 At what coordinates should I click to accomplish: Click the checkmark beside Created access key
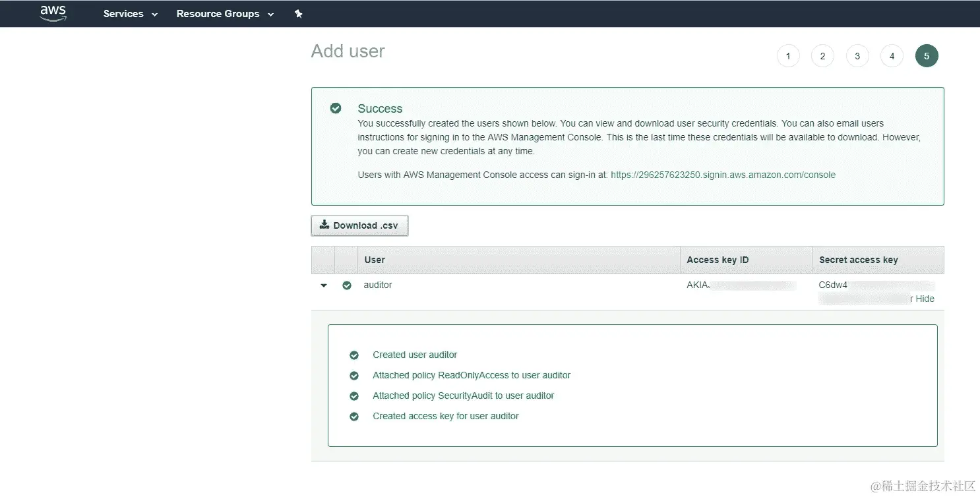(x=354, y=417)
